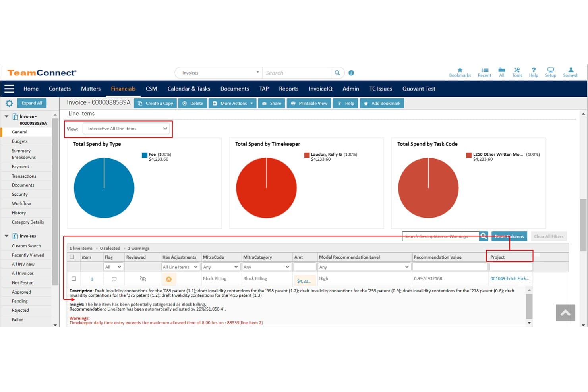Click the Laudon, Kelly G legend swatch
This screenshot has width=588, height=392.
pos(307,155)
